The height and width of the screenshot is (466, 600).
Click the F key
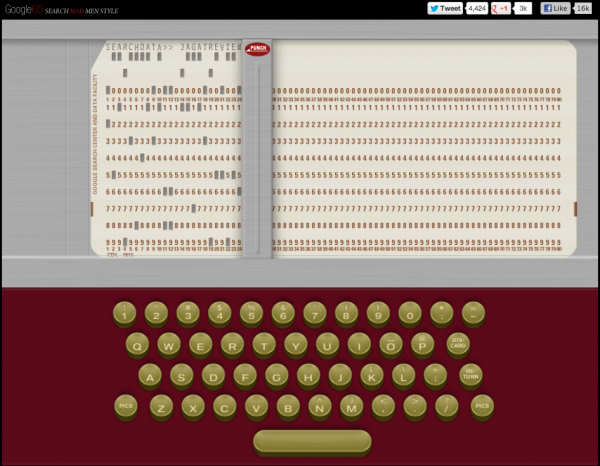click(x=245, y=376)
